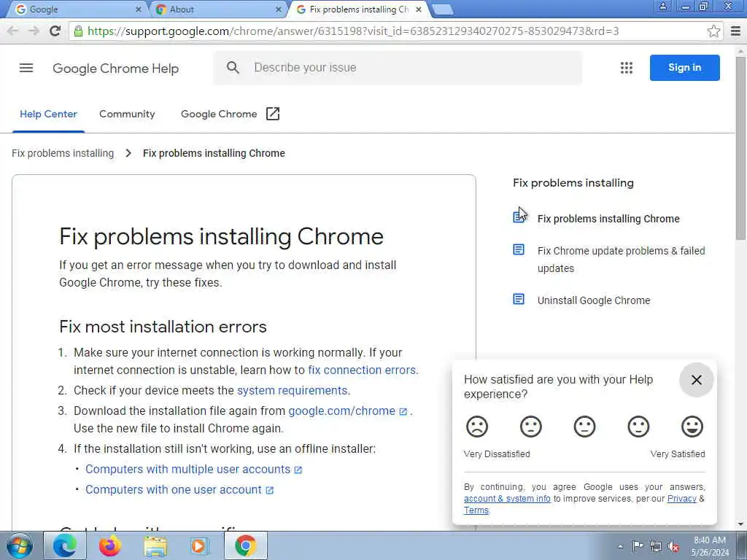Open Chrome's customize menu icon

click(x=735, y=31)
